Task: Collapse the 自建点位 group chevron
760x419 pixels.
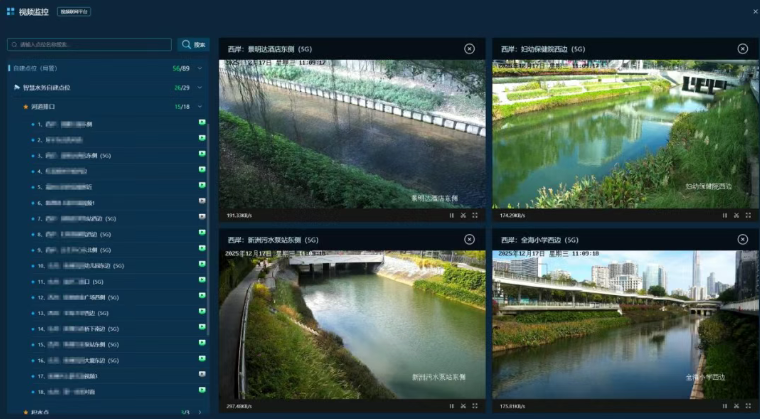Action: 200,69
